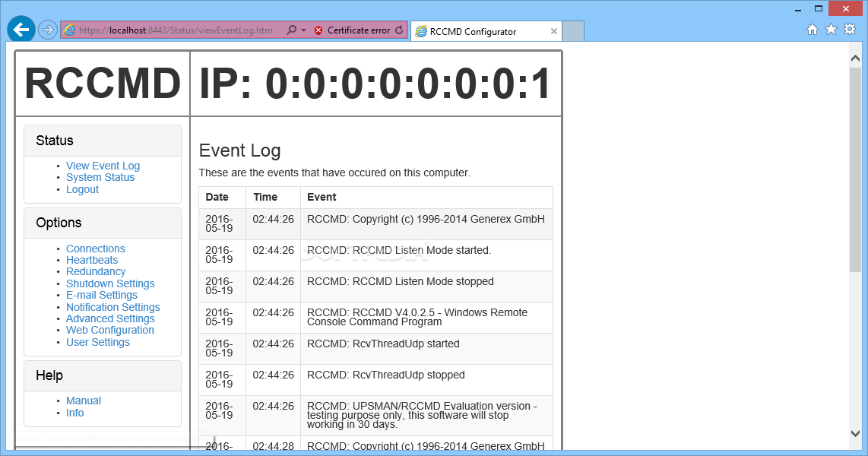This screenshot has width=868, height=456.
Task: Open Favorites star icon
Action: tap(831, 30)
